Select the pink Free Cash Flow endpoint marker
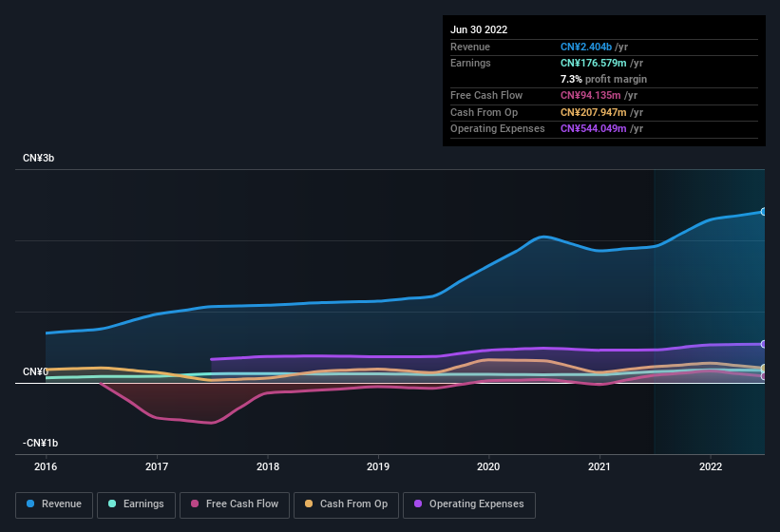The height and width of the screenshot is (532, 780). click(764, 376)
